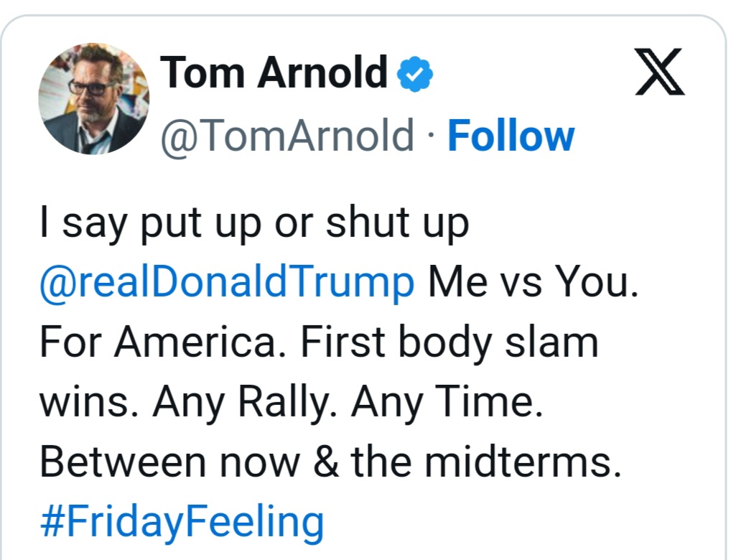Click the 'First body slam' phrase
The width and height of the screenshot is (731, 560).
click(449, 342)
